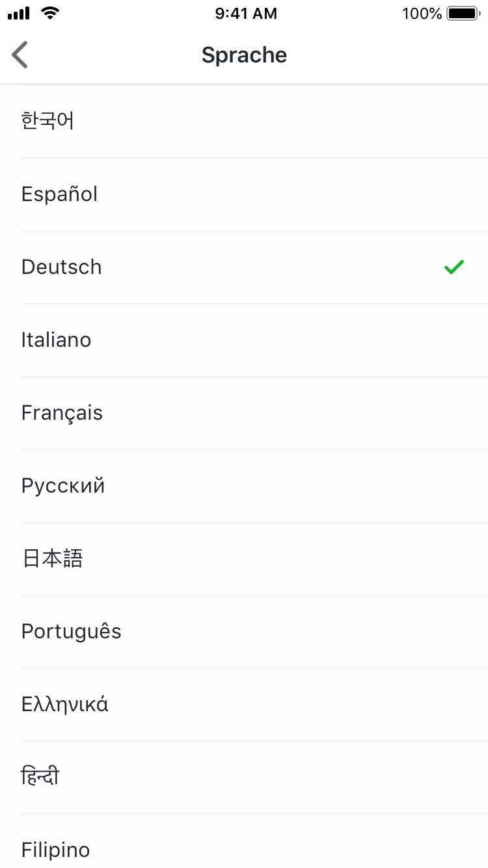Tap the battery icon in status bar
Screen dimensions: 488x868
(x=463, y=14)
